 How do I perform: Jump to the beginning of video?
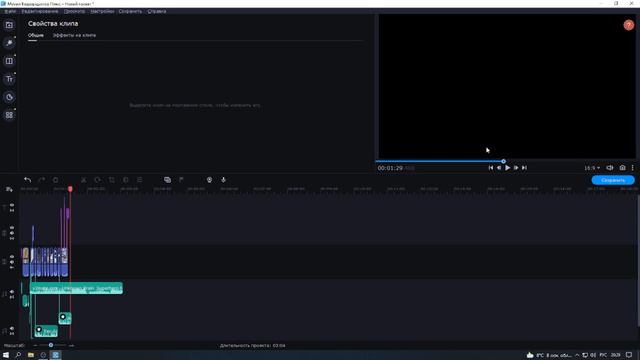(x=491, y=168)
